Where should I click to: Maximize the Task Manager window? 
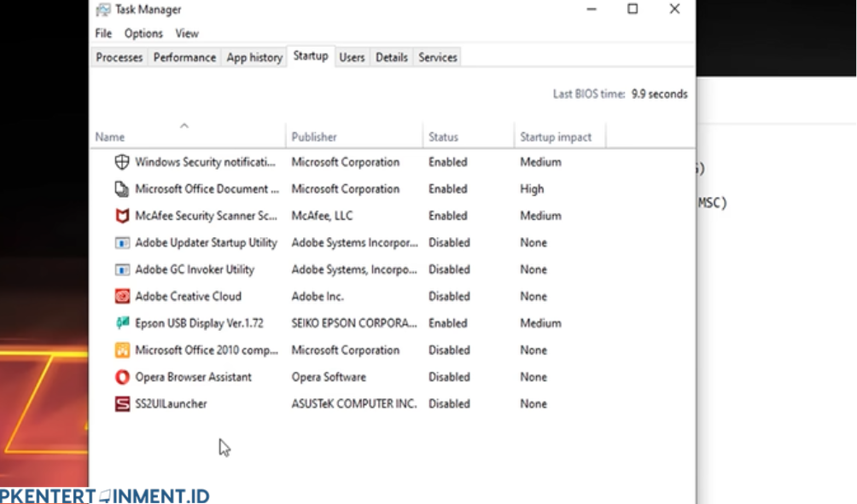click(x=633, y=9)
